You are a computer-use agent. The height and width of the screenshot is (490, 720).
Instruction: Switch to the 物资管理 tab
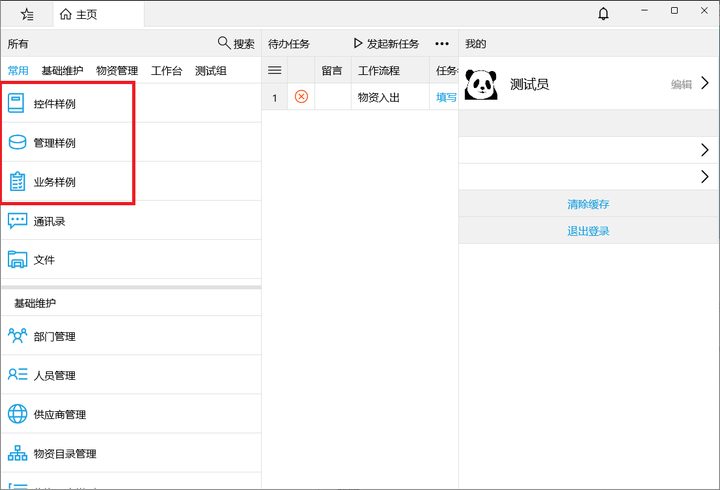(x=117, y=70)
